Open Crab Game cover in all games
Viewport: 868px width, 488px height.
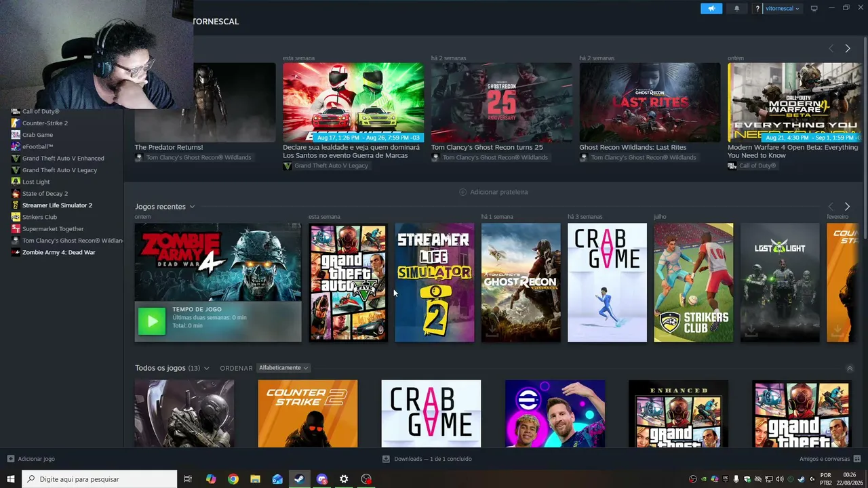click(431, 413)
